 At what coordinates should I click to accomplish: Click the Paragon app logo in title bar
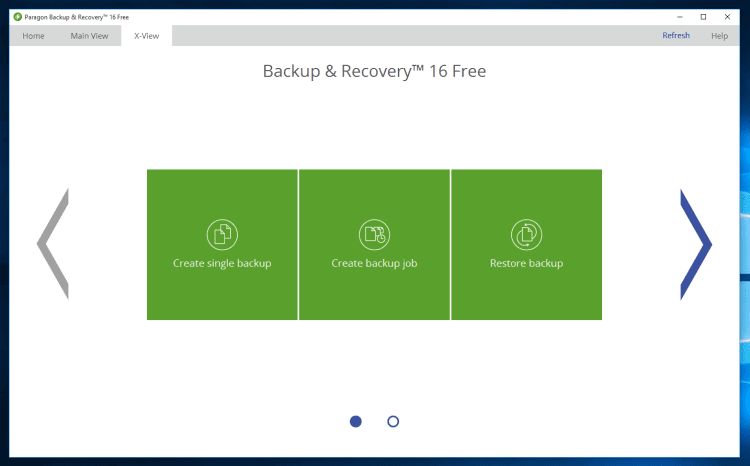point(17,17)
